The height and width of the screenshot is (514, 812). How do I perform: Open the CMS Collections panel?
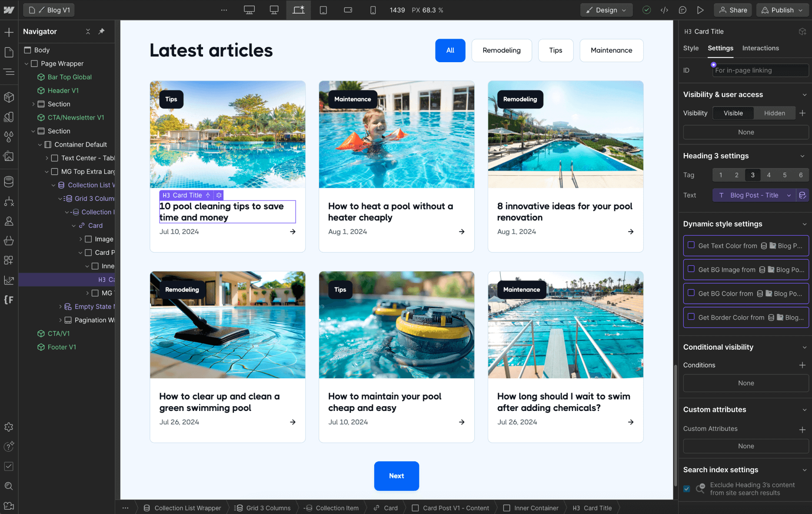click(x=9, y=181)
